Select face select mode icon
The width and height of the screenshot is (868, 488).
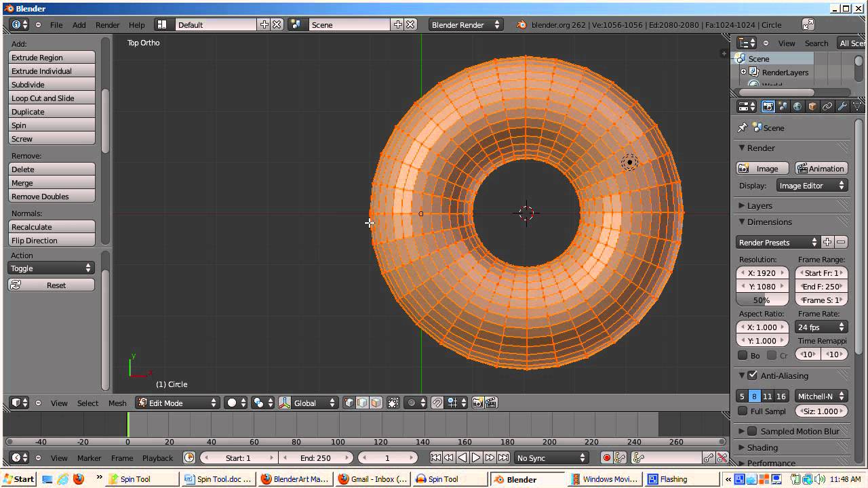click(x=376, y=403)
